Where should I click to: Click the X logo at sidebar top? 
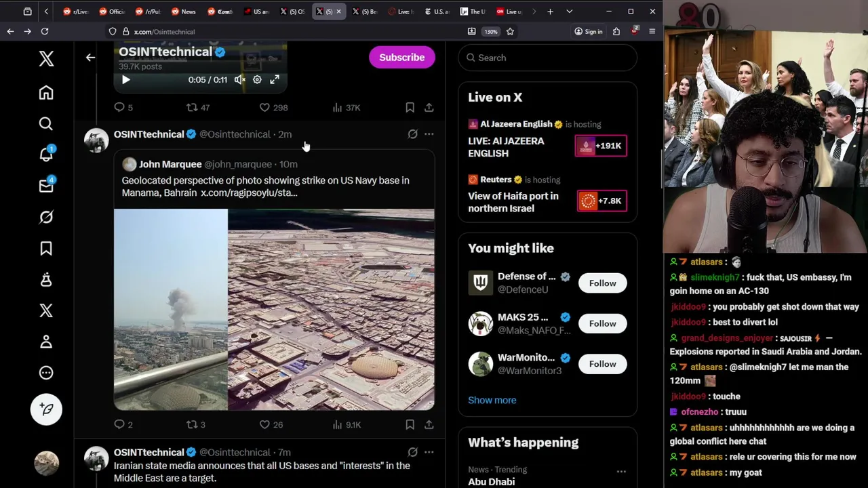point(46,58)
